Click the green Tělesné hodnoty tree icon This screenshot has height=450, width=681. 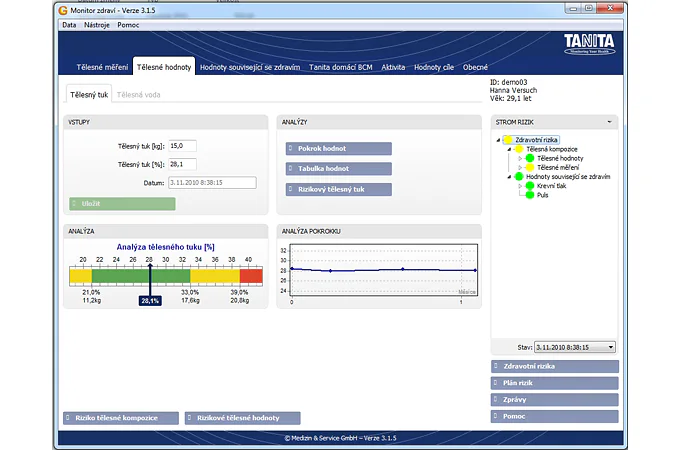coord(529,158)
